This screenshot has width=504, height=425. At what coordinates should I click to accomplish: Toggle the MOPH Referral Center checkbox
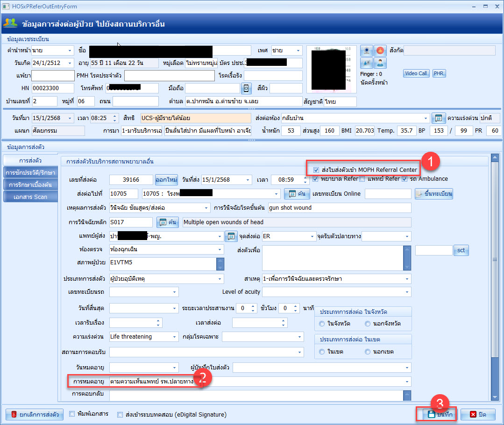pos(316,170)
